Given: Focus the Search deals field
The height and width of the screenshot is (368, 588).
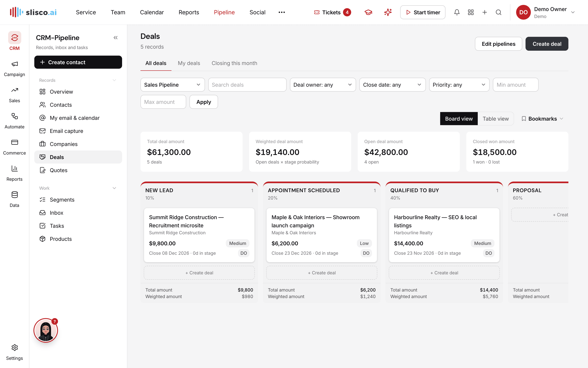Looking at the screenshot, I should pos(247,85).
